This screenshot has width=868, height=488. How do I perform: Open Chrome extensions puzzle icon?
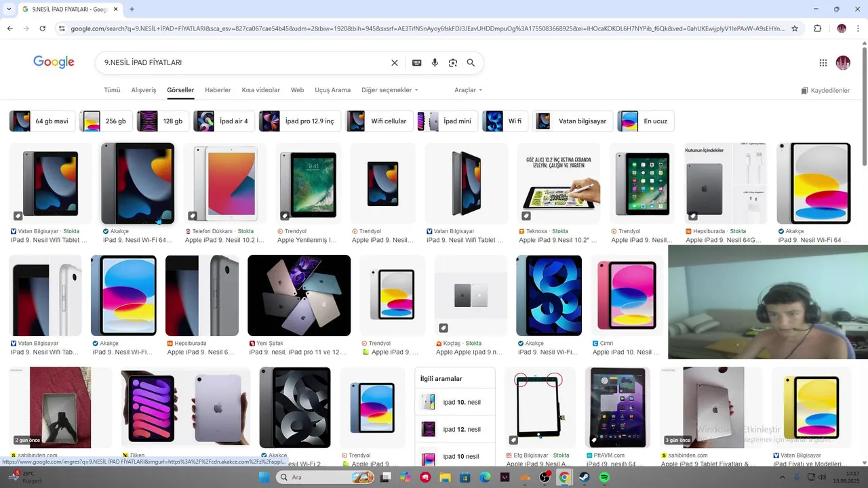[817, 28]
